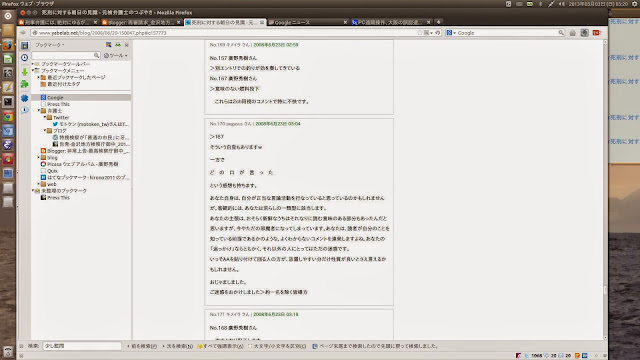Launch Firefox from the Ubuntu launcher
640x360 pixels.
tap(8, 44)
